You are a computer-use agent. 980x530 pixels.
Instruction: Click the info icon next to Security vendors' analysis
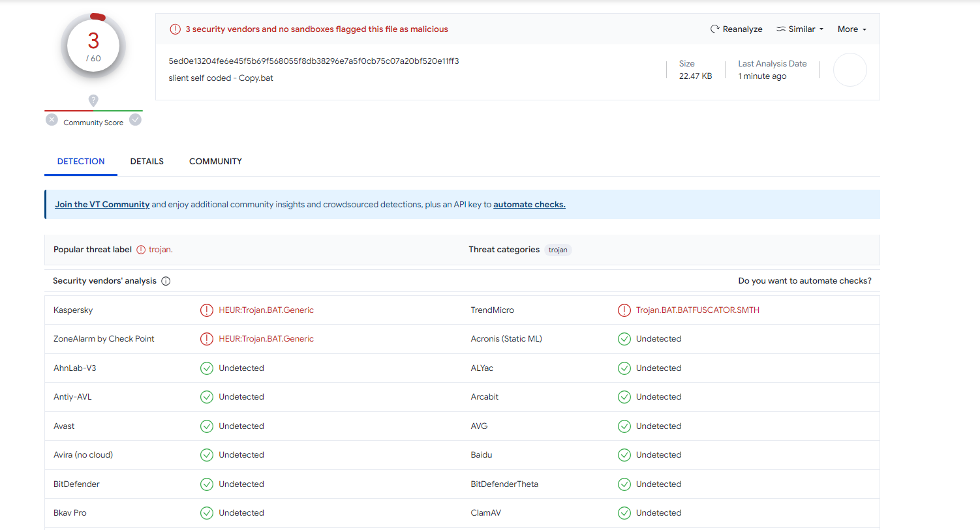[166, 281]
